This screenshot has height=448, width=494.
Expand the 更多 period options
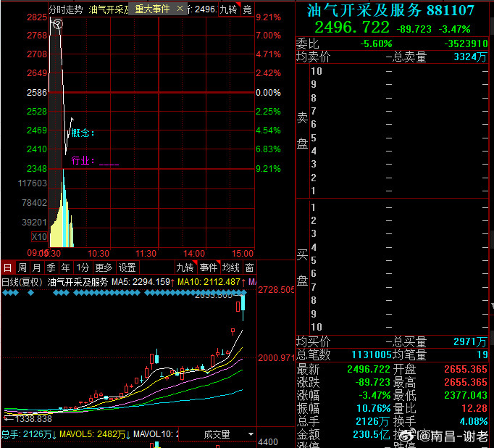(104, 267)
